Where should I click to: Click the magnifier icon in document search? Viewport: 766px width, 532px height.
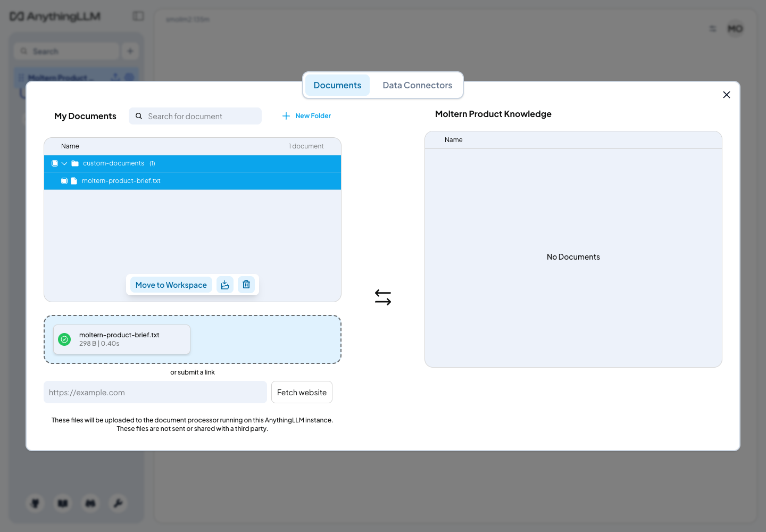[139, 116]
